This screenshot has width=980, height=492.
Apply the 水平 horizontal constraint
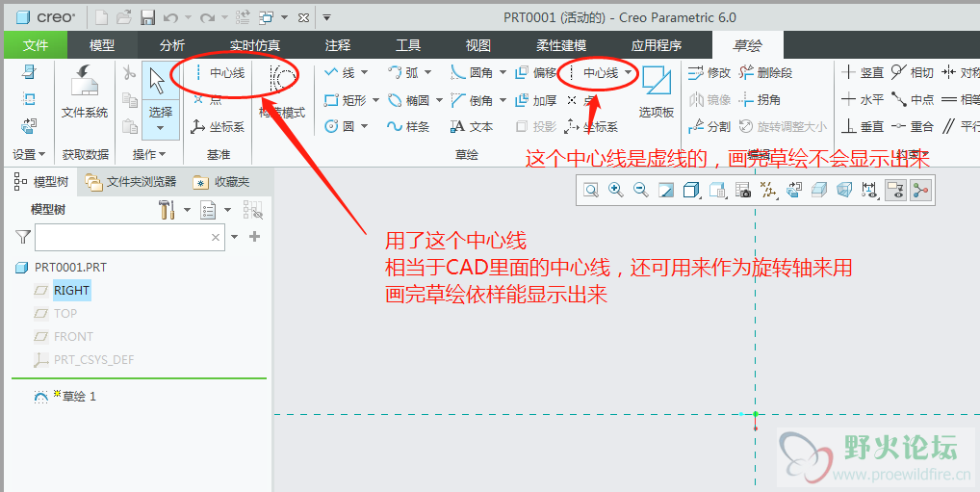click(863, 100)
